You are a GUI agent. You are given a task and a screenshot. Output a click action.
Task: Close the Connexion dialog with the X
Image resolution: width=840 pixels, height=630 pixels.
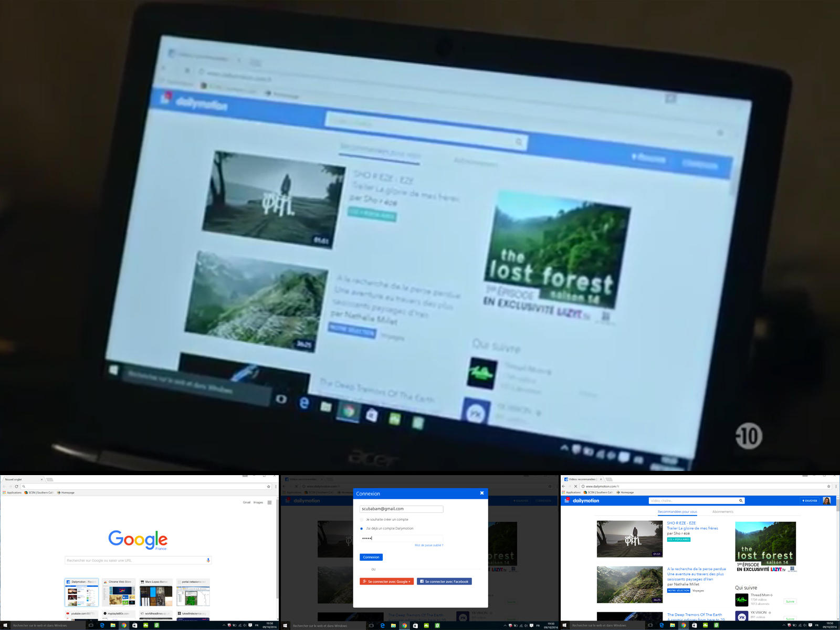(x=482, y=493)
